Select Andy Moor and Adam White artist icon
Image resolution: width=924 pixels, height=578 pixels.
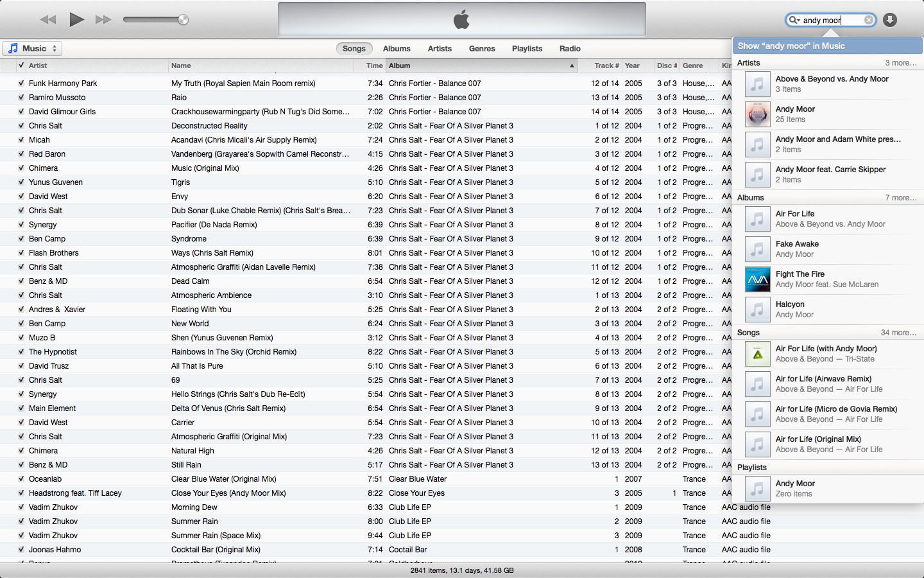point(758,144)
